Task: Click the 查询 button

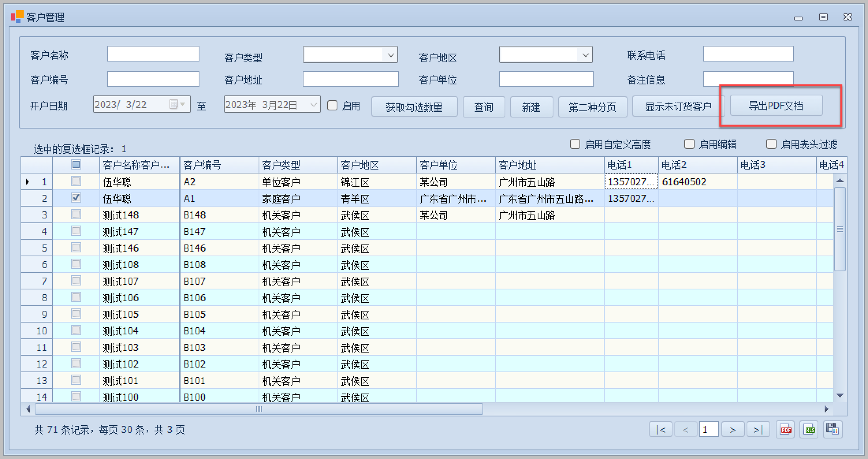Action: (484, 107)
